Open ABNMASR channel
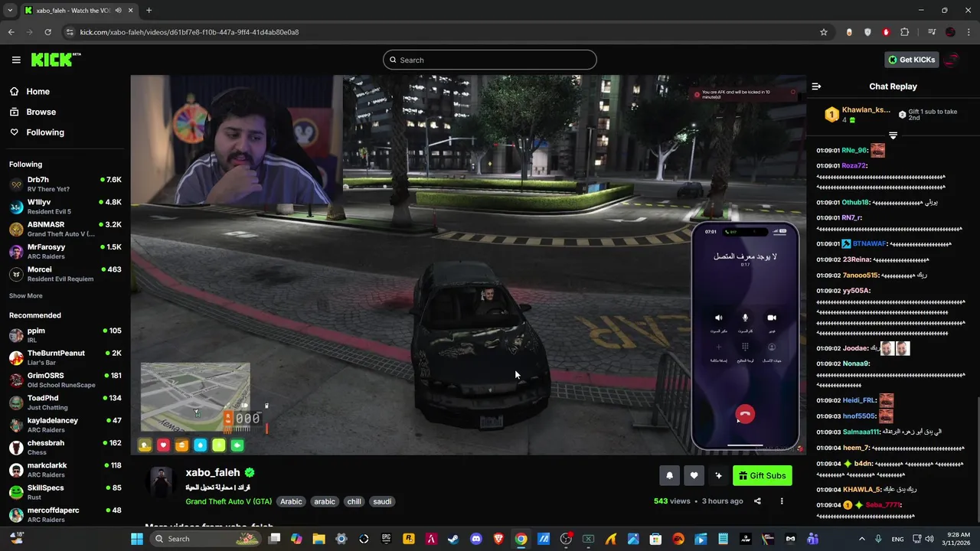 click(x=65, y=229)
